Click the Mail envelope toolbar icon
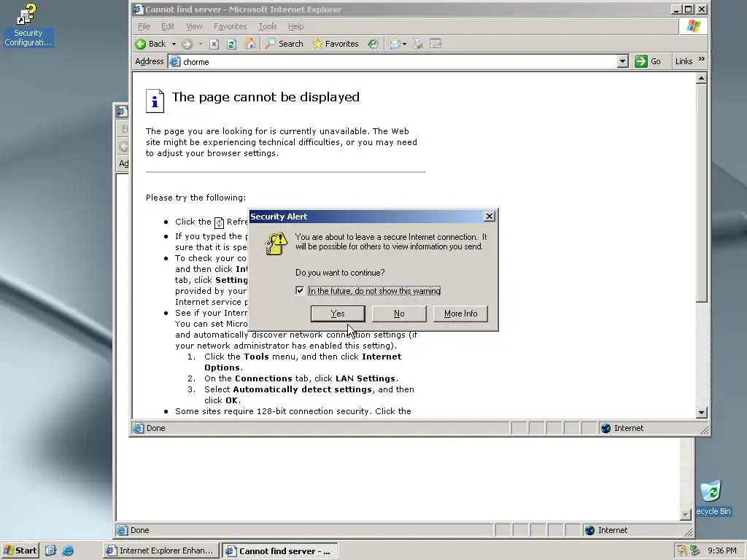The width and height of the screenshot is (747, 560). coord(395,44)
